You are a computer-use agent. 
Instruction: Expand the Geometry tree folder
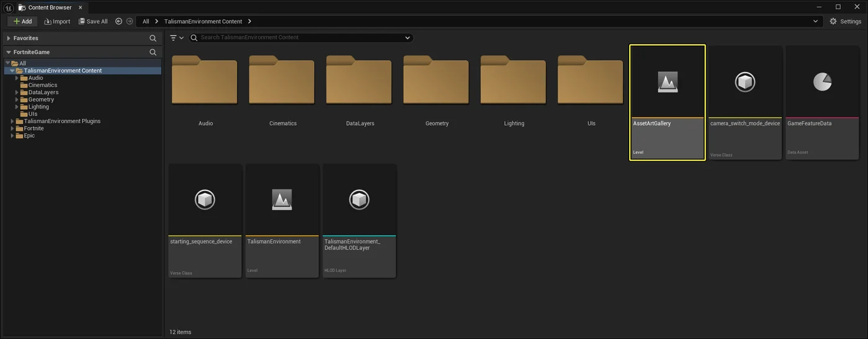[x=17, y=100]
